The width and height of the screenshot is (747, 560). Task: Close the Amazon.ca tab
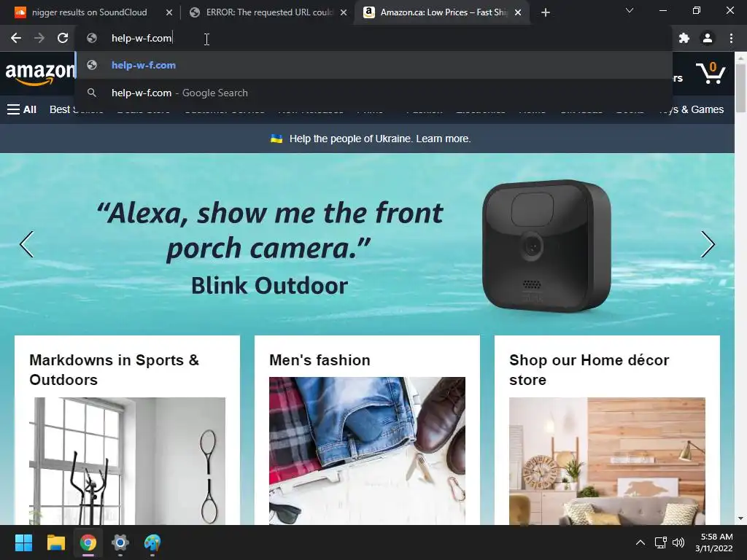tap(518, 12)
